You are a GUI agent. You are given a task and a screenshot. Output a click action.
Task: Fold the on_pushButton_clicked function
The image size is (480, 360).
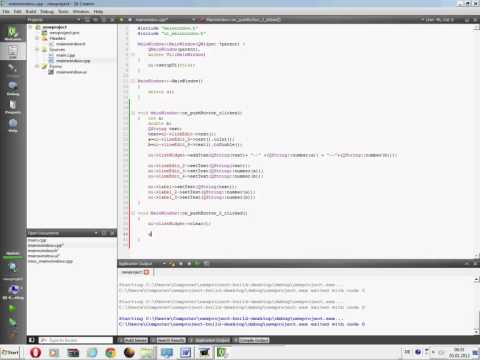(x=133, y=113)
